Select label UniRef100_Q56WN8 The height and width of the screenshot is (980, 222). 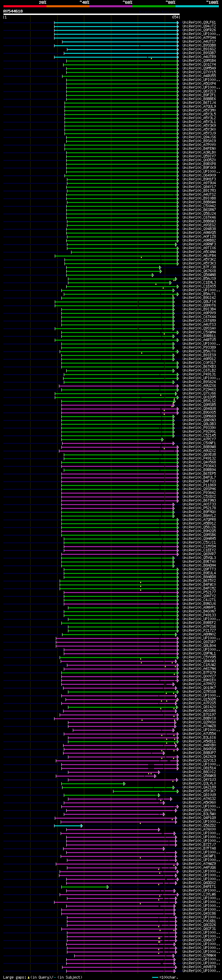[x=199, y=275]
